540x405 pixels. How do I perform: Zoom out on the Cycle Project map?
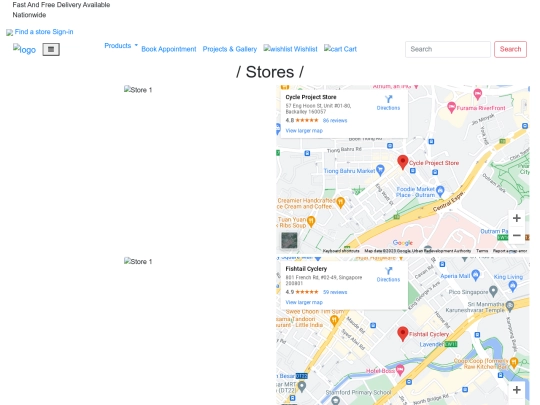click(x=517, y=236)
